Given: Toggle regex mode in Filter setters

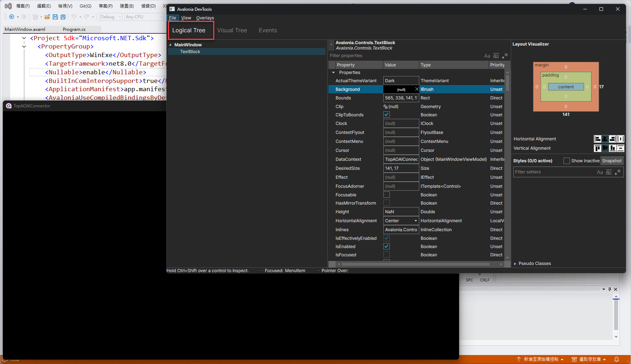Looking at the screenshot, I should [x=618, y=172].
